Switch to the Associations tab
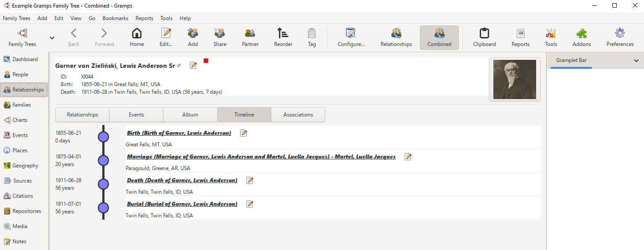Screen dimensions: 644x250 point(298,115)
